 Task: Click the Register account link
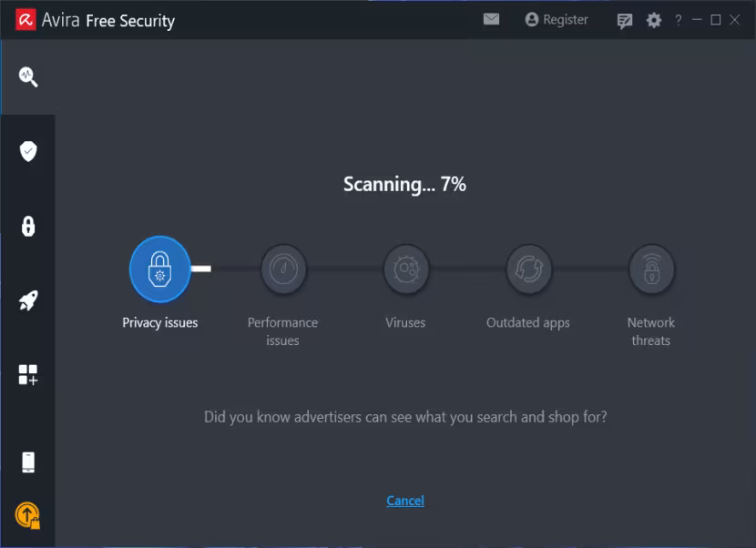557,19
